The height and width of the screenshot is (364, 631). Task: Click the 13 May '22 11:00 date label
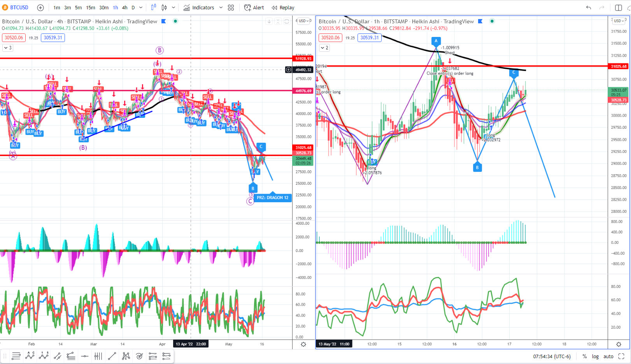click(334, 344)
